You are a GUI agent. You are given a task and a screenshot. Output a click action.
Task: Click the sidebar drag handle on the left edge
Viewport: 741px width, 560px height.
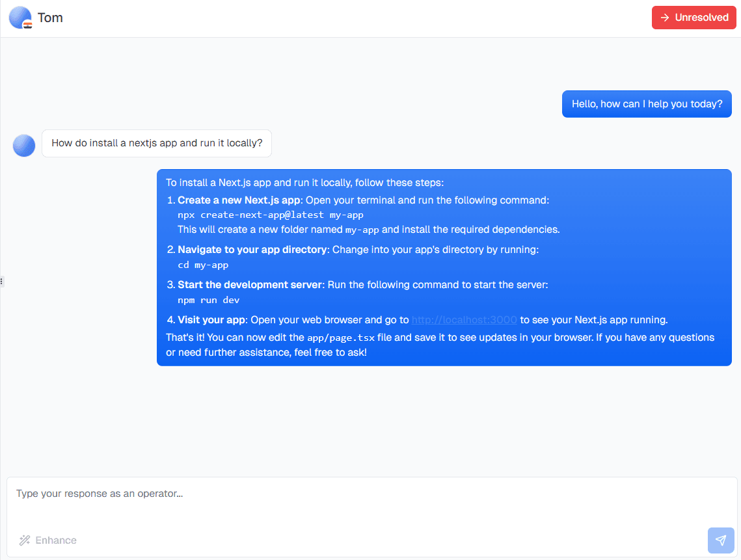(3, 281)
